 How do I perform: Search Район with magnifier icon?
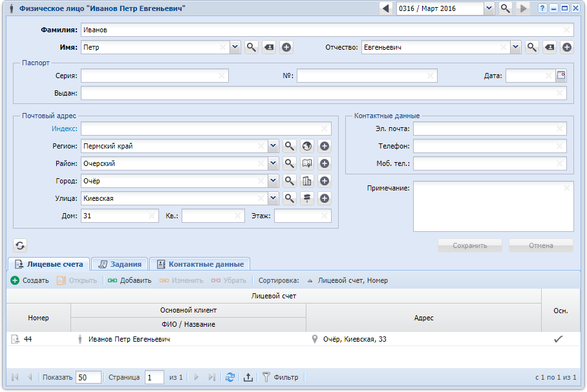coord(289,163)
